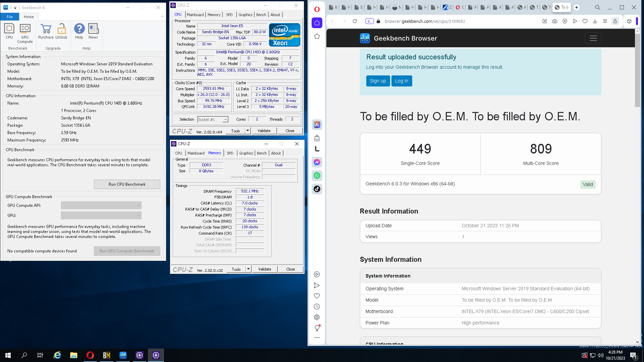Click the address bar heart bookmark icon
The width and height of the screenshot is (644, 362).
point(585,21)
